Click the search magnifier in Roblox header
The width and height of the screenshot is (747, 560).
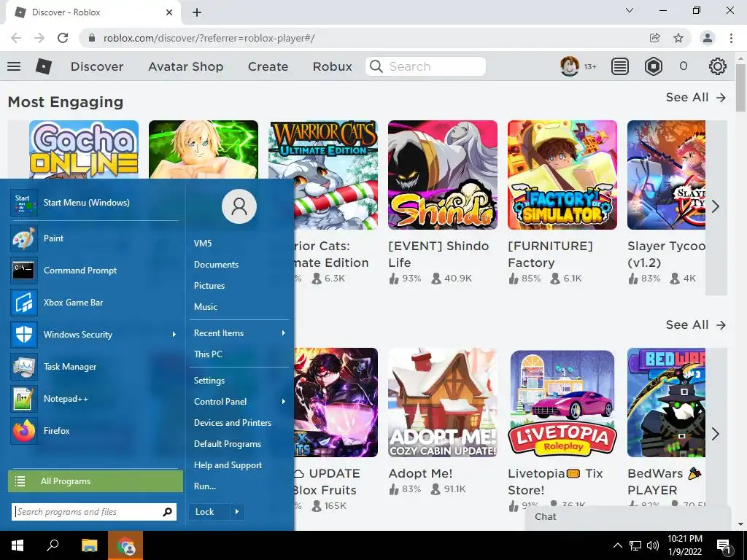376,66
